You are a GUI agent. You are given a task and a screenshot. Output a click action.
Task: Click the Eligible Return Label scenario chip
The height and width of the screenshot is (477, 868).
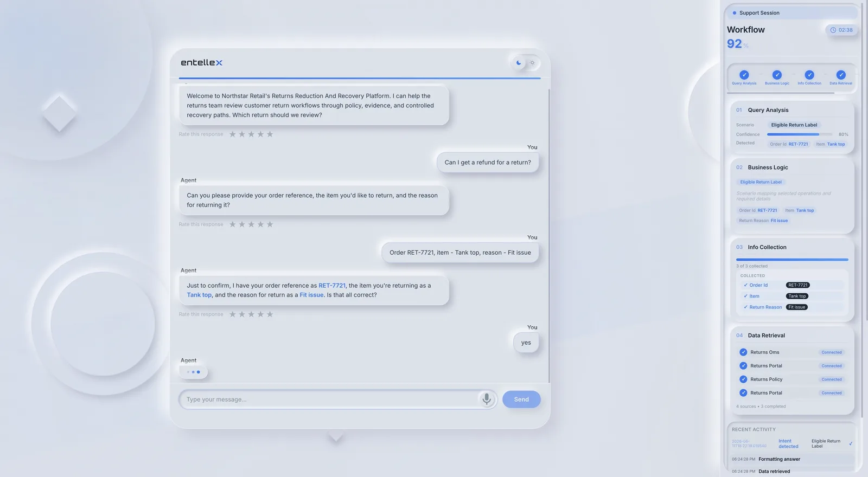(794, 125)
